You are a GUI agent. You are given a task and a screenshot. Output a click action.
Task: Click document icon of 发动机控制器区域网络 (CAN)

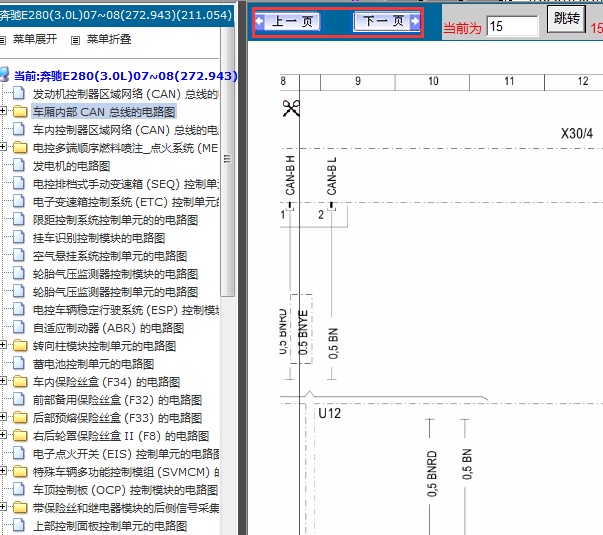[19, 93]
